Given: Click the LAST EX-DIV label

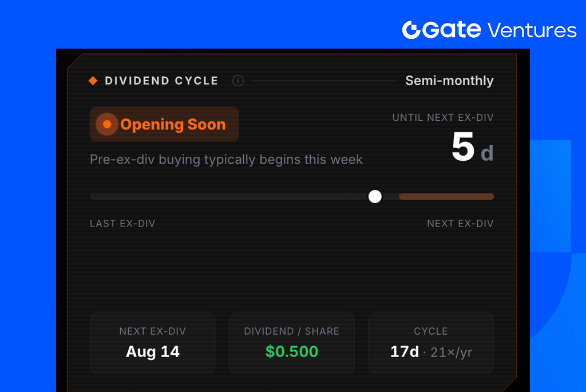Looking at the screenshot, I should pos(122,223).
